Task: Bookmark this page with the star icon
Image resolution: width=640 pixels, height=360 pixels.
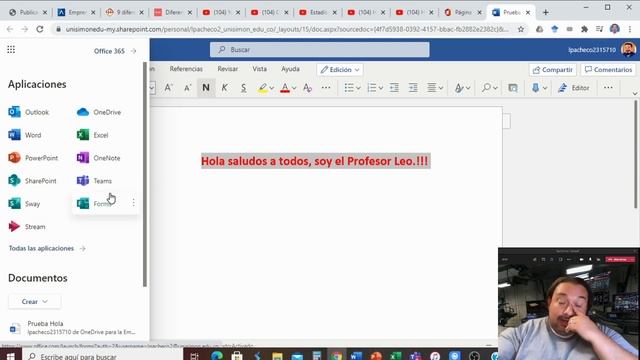Action: click(521, 29)
